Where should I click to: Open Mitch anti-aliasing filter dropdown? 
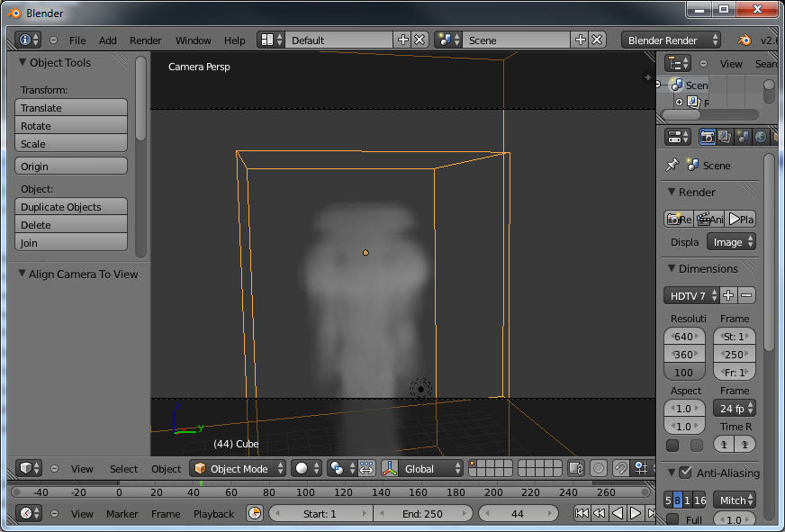(735, 500)
